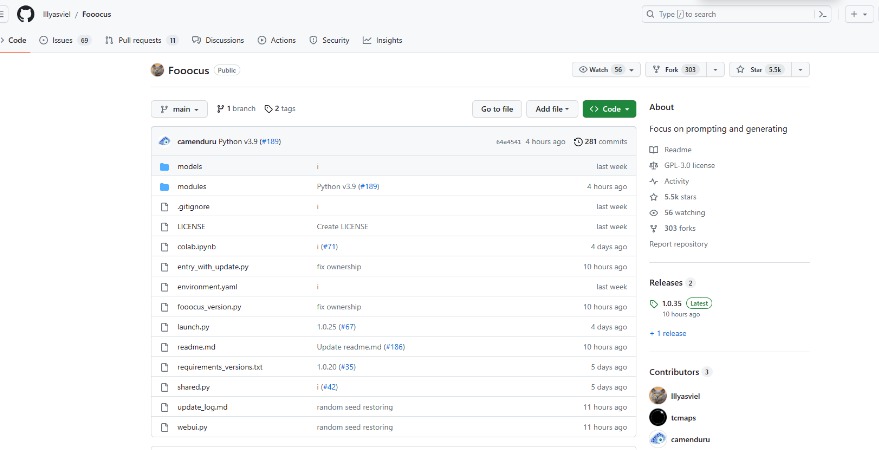Image resolution: width=879 pixels, height=450 pixels.
Task: Open the command palette icon
Action: (x=822, y=15)
